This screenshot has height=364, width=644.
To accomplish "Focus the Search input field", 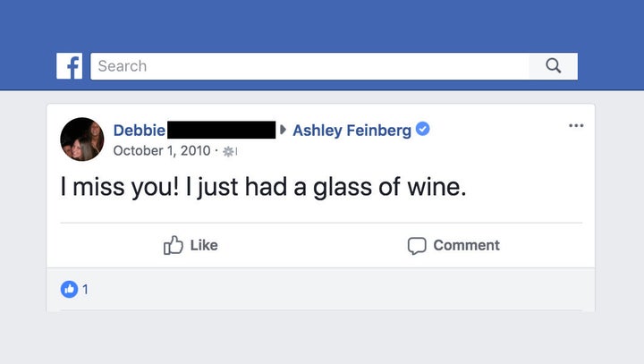I will click(x=309, y=66).
